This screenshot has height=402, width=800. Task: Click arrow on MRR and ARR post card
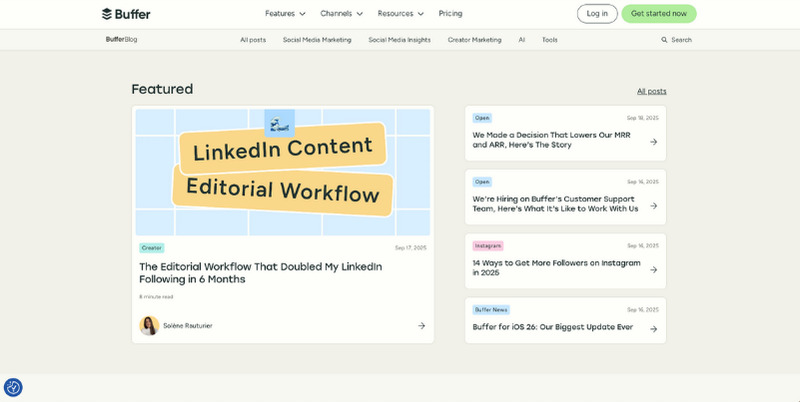click(654, 142)
